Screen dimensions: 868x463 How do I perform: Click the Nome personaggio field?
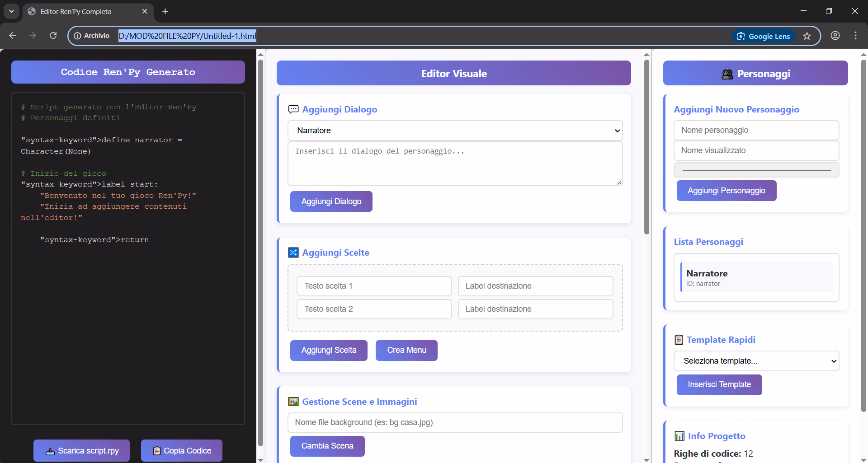756,130
